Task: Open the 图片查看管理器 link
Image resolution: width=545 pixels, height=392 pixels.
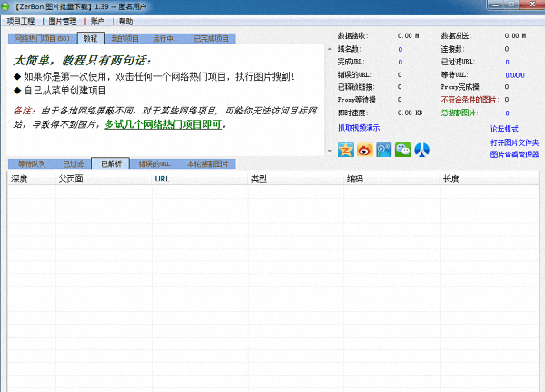Action: pos(515,154)
